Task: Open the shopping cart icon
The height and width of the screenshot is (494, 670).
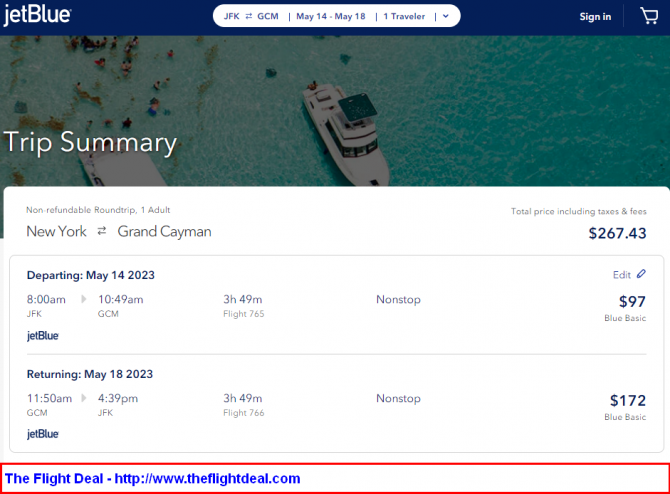Action: pos(649,16)
